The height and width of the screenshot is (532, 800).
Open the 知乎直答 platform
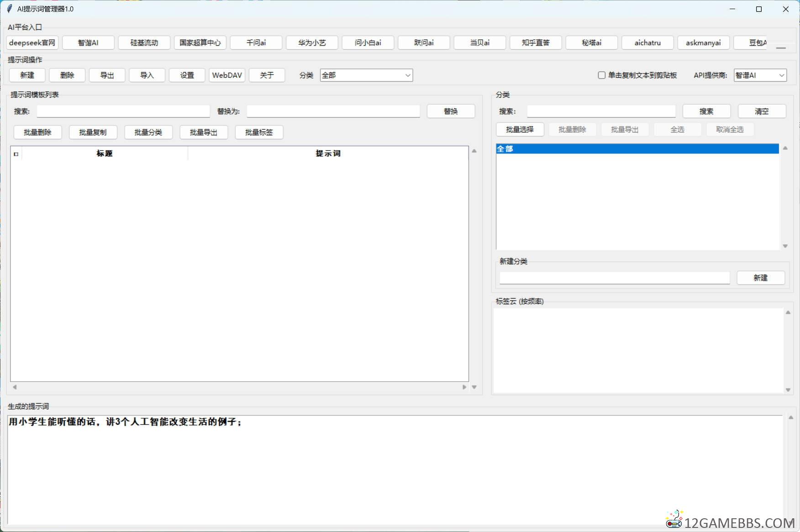coord(536,42)
